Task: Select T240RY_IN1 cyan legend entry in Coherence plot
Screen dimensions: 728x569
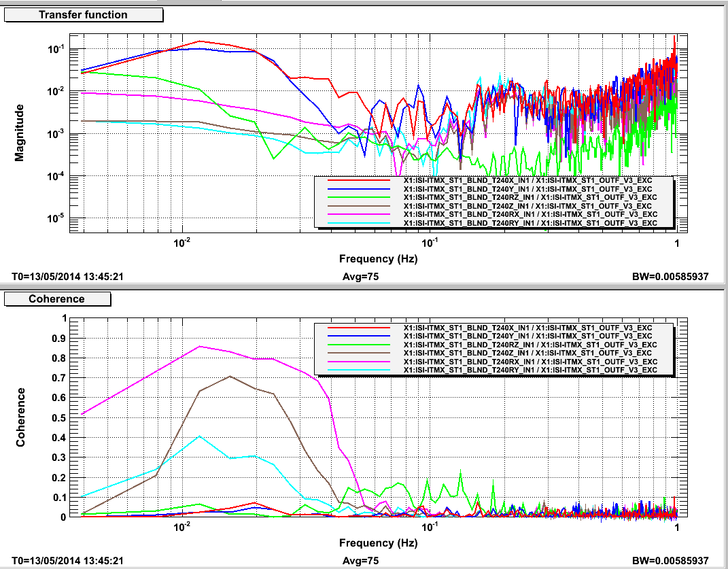Action: (493, 370)
